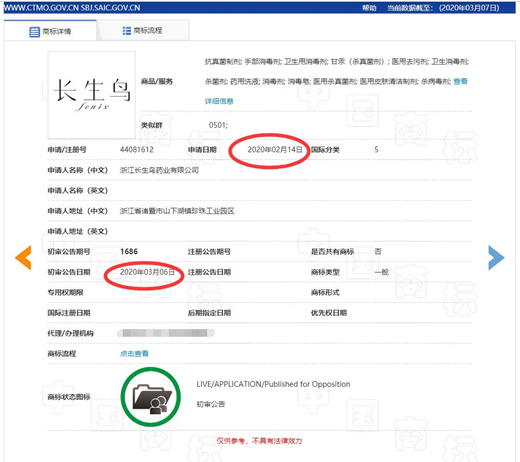
Task: Click the circled application date 2020年02月14日
Action: tap(275, 150)
